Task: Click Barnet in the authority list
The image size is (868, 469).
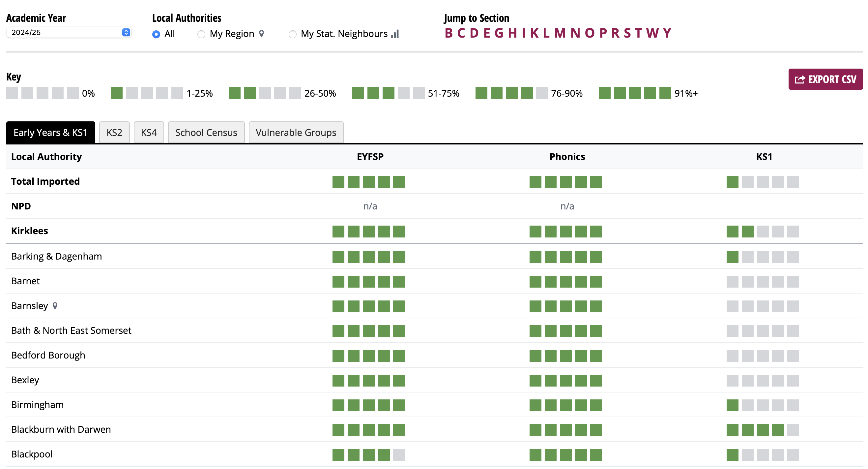Action: 25,281
